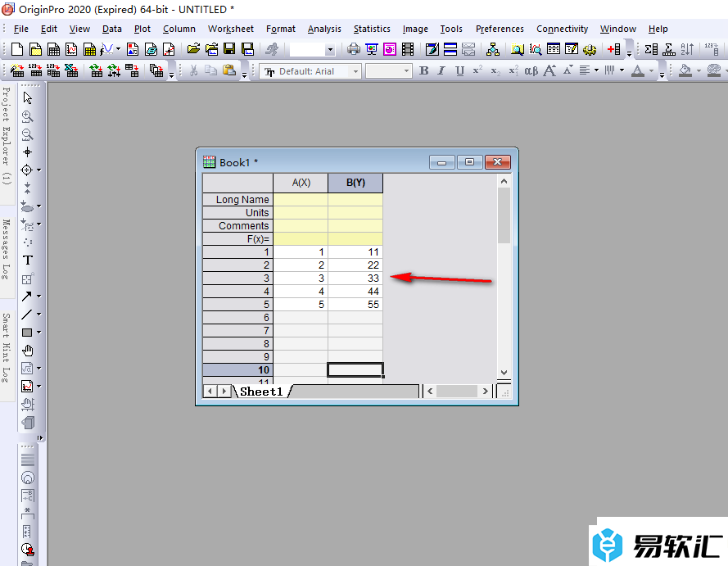Print with the printer toolbar icon
Screen dimensions: 728x566
click(353, 49)
